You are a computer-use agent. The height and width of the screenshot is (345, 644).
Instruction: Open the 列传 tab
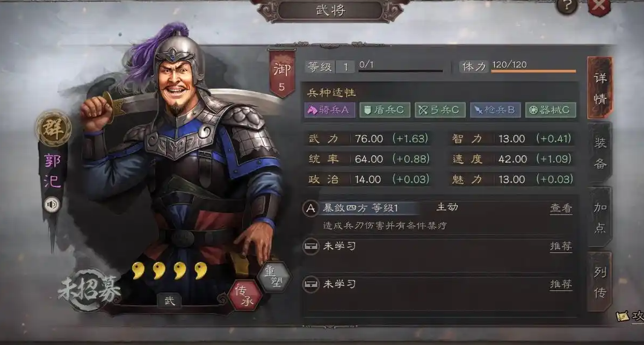[x=600, y=282]
